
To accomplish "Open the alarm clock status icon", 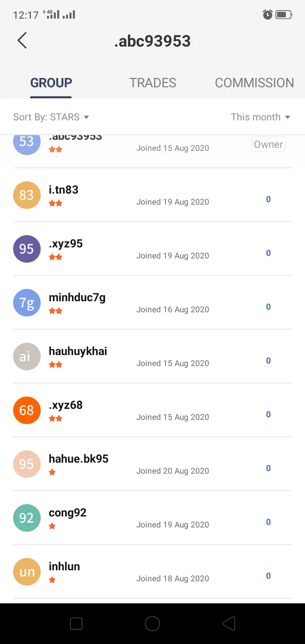I will 267,15.
